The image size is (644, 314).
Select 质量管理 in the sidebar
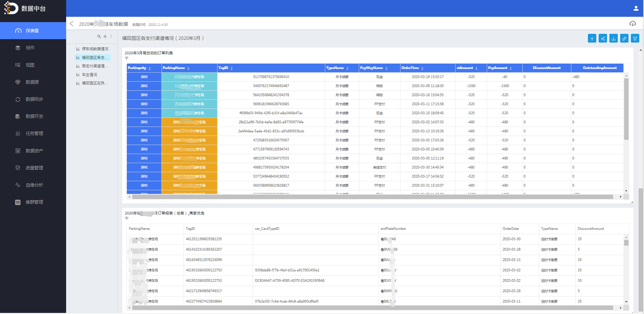coord(34,168)
